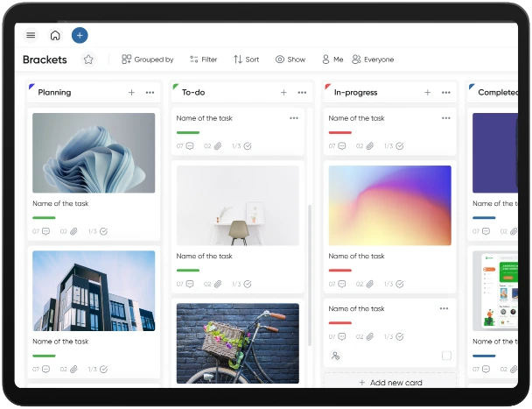
Task: Add a card to To-do column
Action: (x=283, y=92)
